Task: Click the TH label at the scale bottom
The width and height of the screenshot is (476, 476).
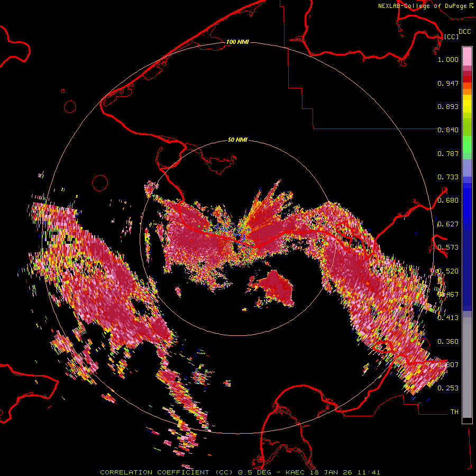Action: 454,412
